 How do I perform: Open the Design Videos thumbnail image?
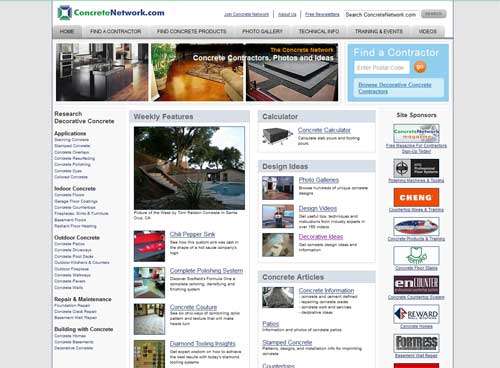(x=278, y=217)
